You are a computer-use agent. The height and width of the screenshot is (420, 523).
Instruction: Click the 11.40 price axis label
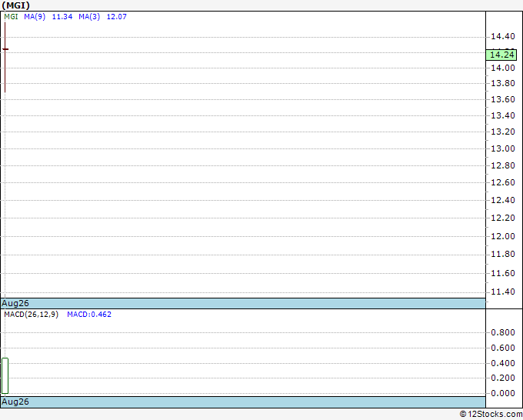coord(503,292)
